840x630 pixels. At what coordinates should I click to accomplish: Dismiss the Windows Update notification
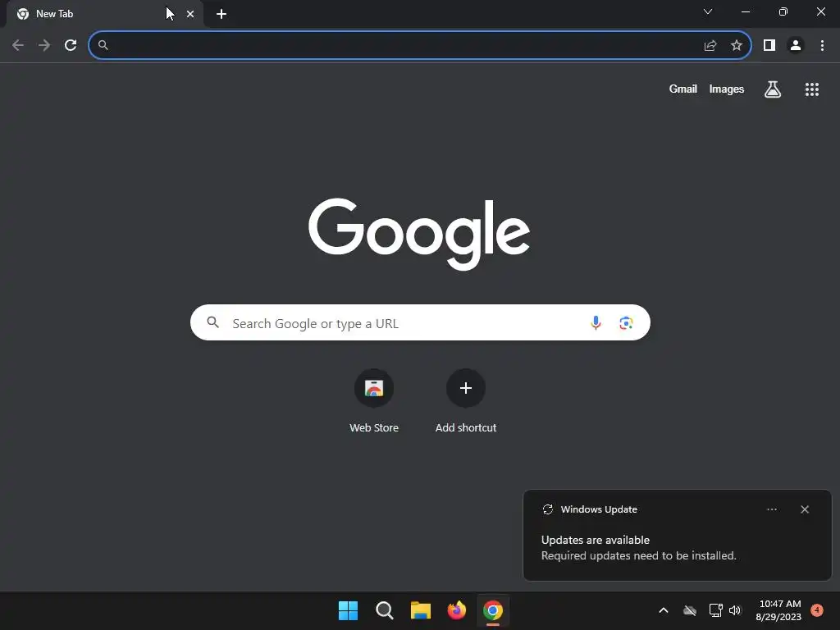tap(805, 509)
